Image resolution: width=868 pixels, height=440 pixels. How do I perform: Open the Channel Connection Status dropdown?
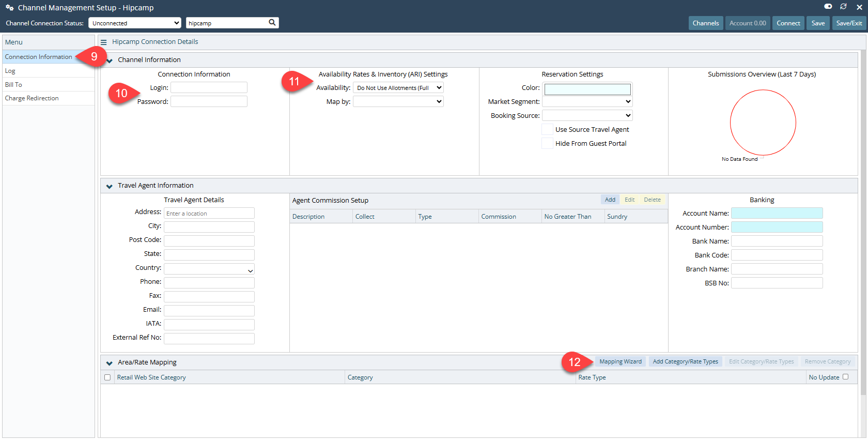click(135, 23)
